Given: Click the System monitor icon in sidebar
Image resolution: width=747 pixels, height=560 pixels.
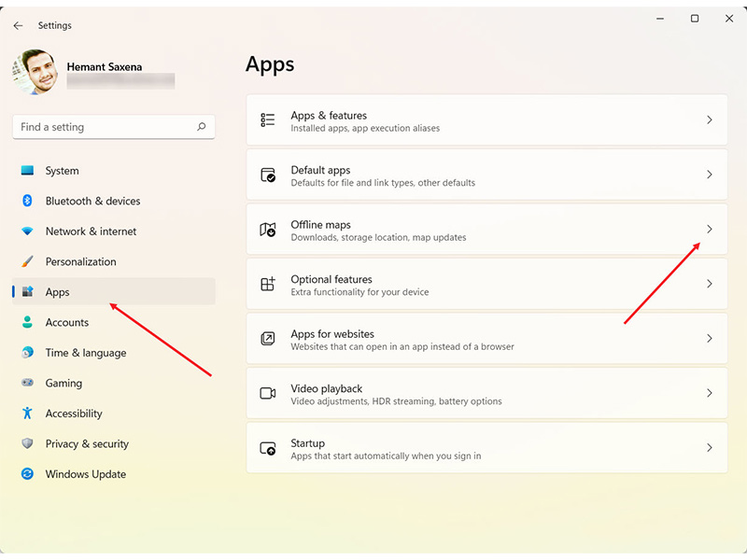Looking at the screenshot, I should (x=27, y=171).
